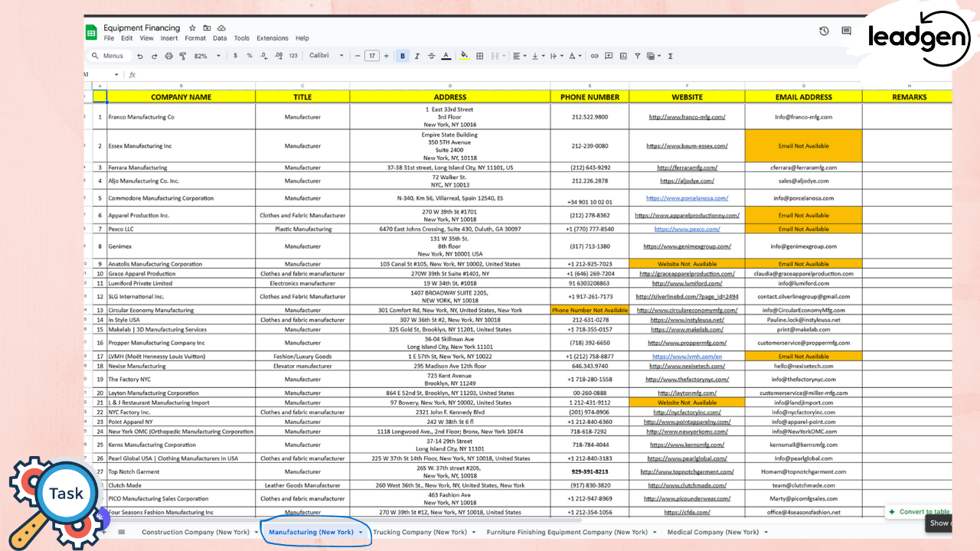Click Convert to table button
Image resolution: width=980 pixels, height=551 pixels.
919,512
